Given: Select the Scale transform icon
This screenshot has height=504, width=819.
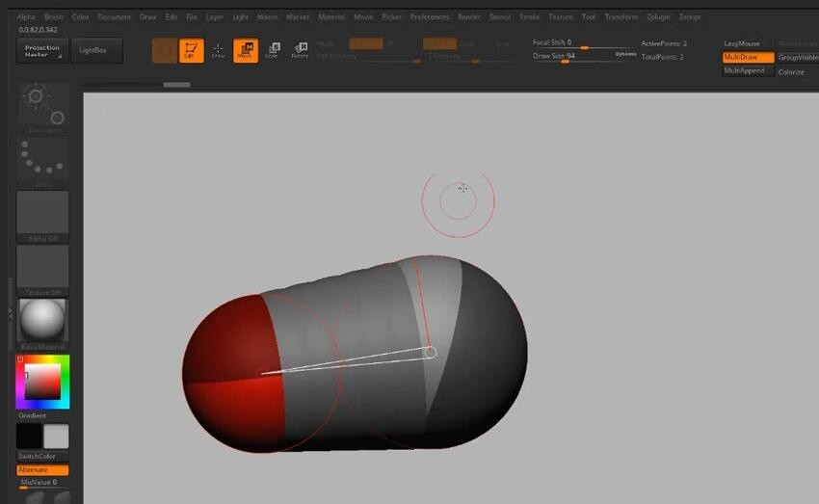Looking at the screenshot, I should pyautogui.click(x=273, y=51).
